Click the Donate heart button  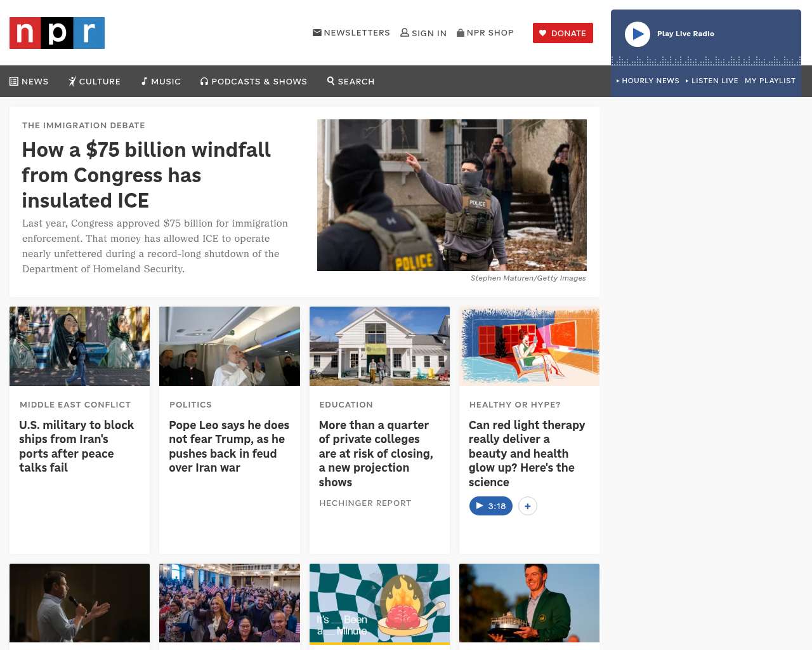563,33
